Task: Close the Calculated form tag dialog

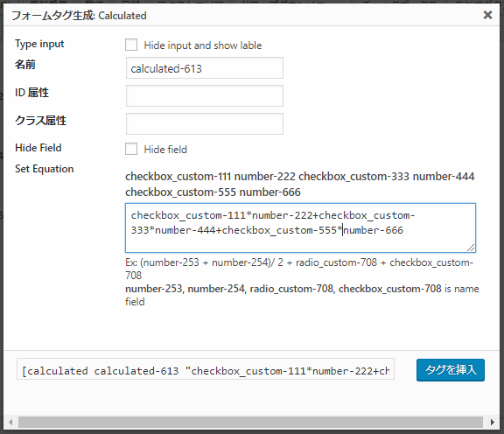Action: pos(487,15)
